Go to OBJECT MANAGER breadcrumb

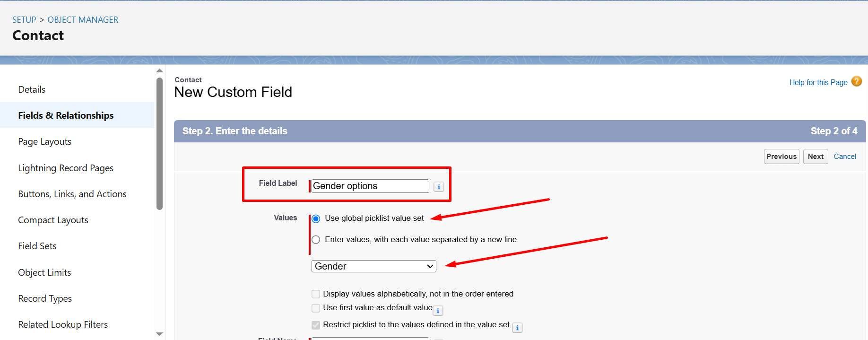83,20
